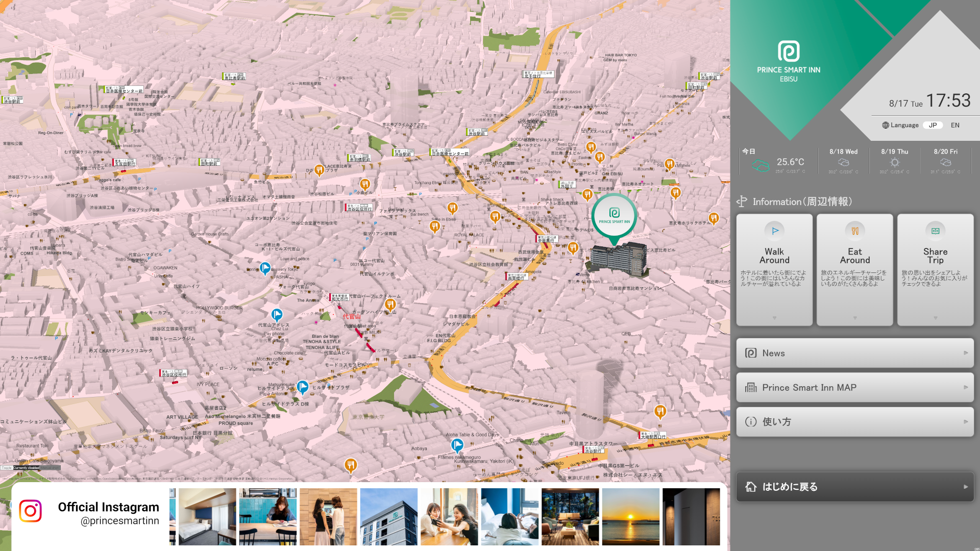Viewport: 980px width, 551px height.
Task: Click the arrow on the 使い方 row
Action: pyautogui.click(x=965, y=421)
